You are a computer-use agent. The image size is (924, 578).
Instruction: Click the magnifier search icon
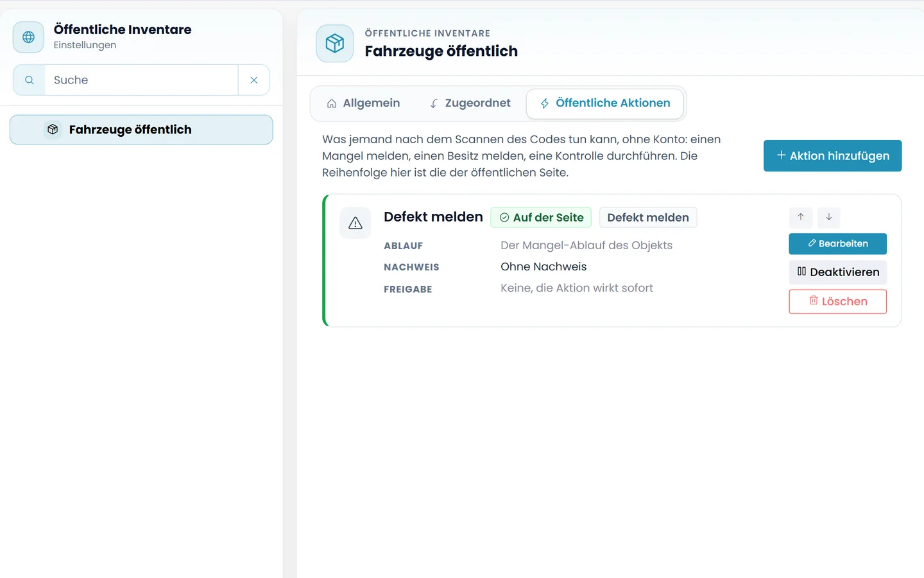pos(29,80)
